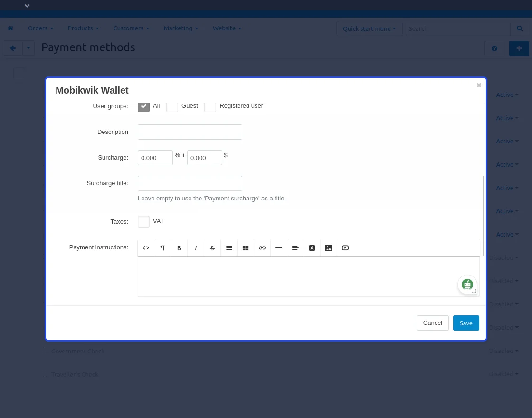Open the Marketing menu
The width and height of the screenshot is (532, 418).
pyautogui.click(x=181, y=28)
